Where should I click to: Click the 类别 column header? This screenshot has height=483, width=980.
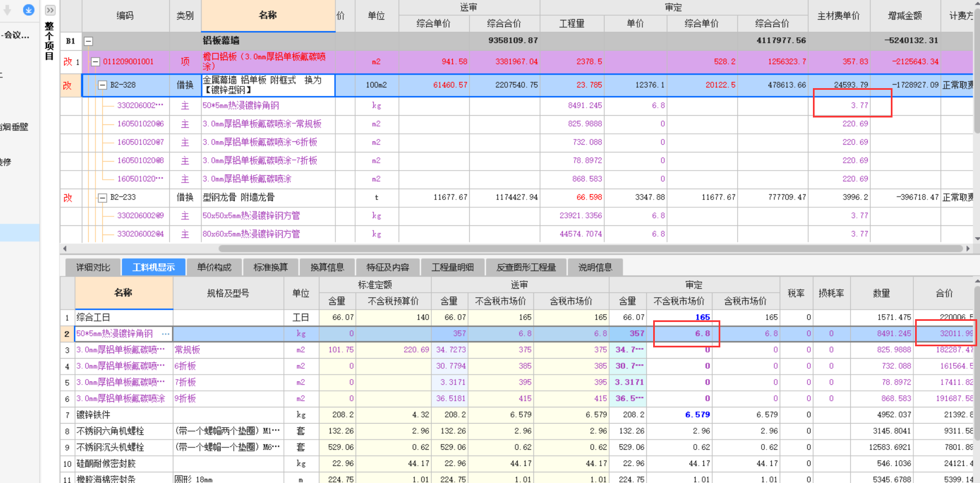(185, 16)
